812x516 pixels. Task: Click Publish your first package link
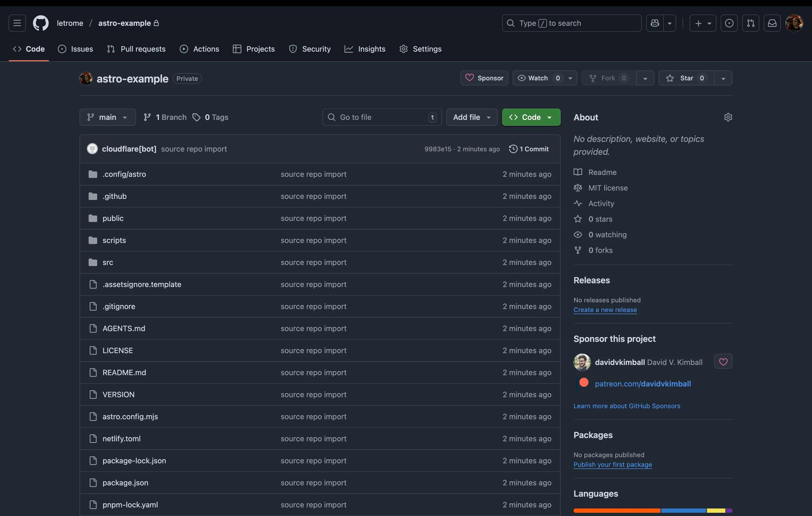(613, 464)
